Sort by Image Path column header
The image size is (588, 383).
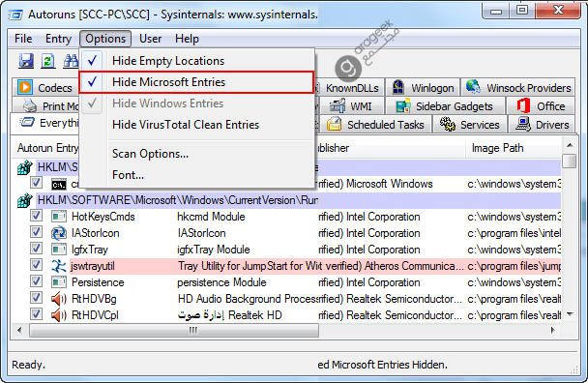tap(513, 148)
